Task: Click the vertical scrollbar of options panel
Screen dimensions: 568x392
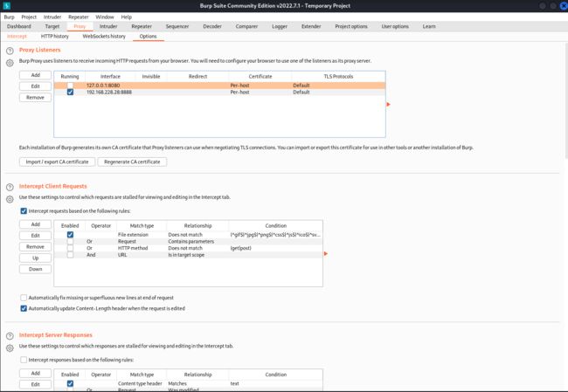Action: 566,101
